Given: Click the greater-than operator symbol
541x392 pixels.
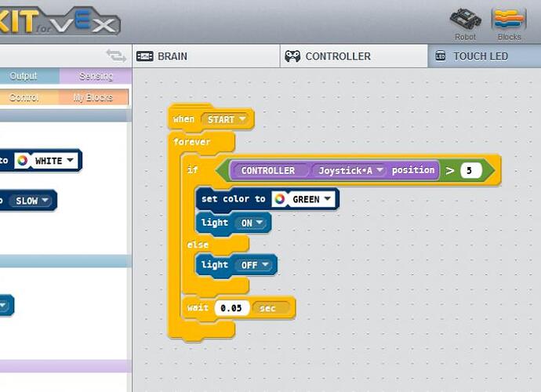Looking at the screenshot, I should coord(449,170).
